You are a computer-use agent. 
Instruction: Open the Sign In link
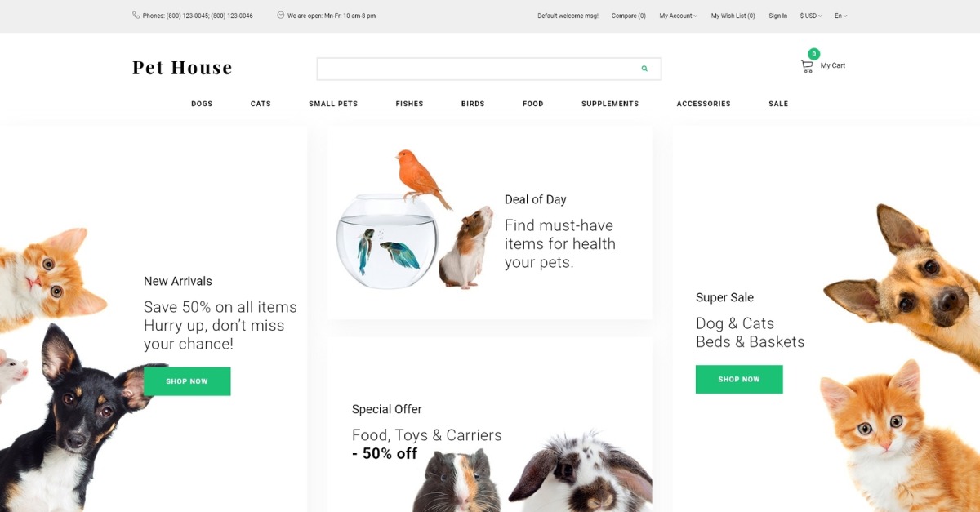click(778, 16)
